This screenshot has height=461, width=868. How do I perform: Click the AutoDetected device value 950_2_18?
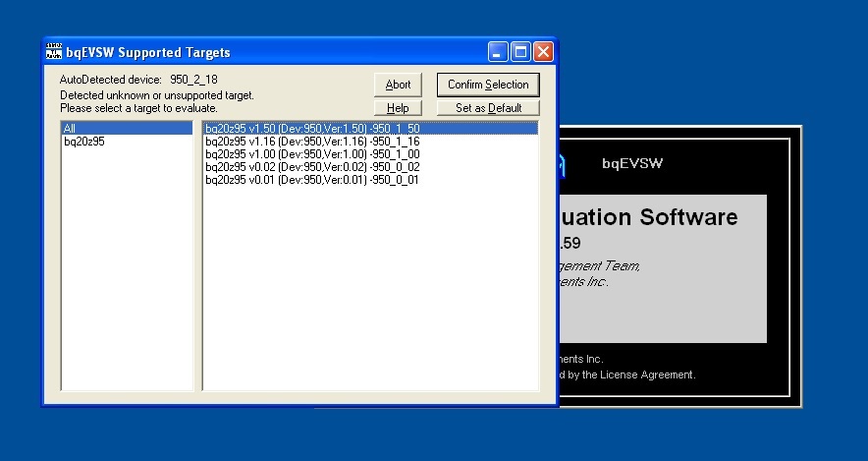point(193,80)
